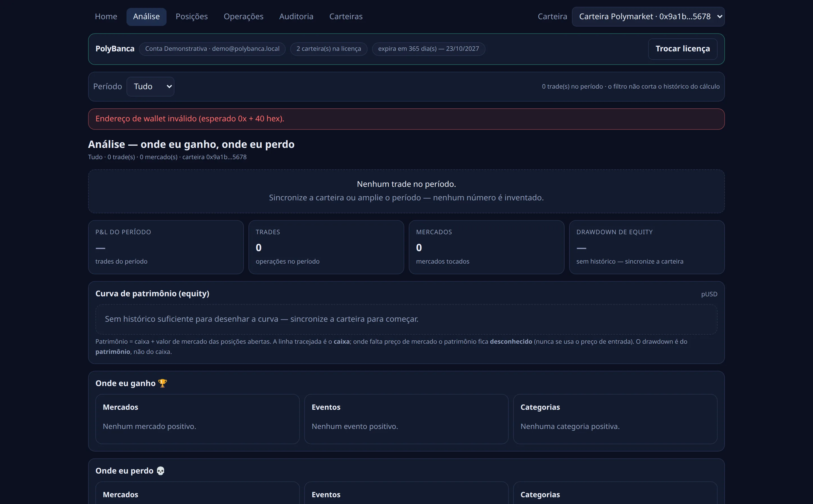Click the Nenhum trade no período message
This screenshot has width=813, height=504.
406,184
